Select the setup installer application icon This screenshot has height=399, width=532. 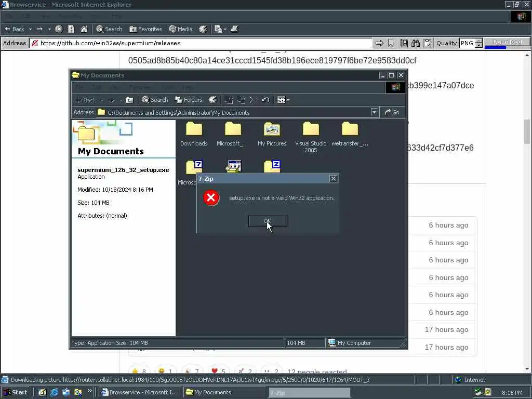[234, 166]
